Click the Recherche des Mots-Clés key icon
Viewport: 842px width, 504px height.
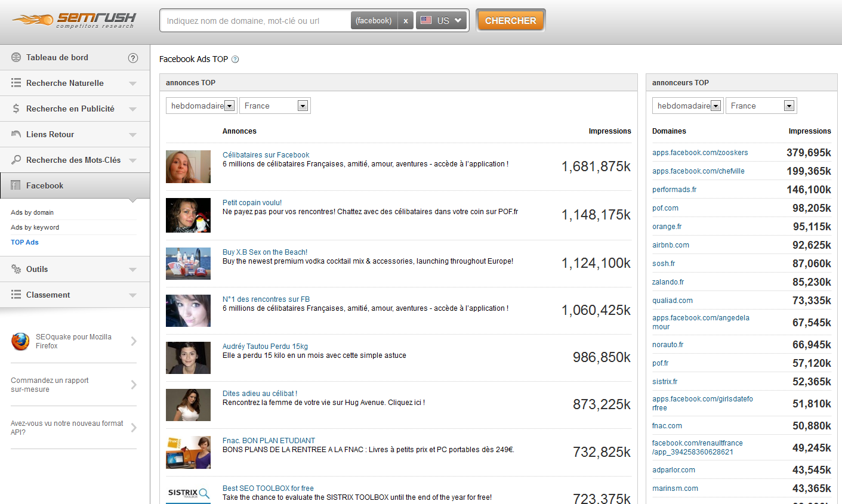[x=16, y=160]
